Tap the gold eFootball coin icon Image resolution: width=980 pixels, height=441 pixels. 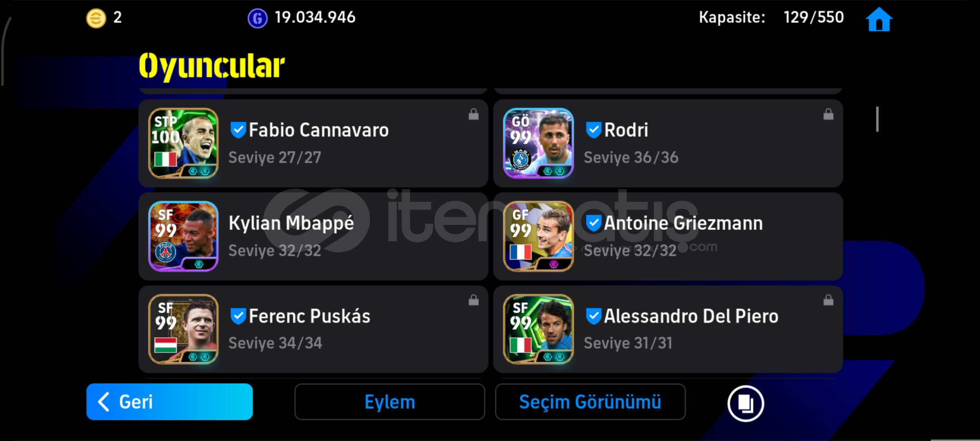click(x=96, y=18)
